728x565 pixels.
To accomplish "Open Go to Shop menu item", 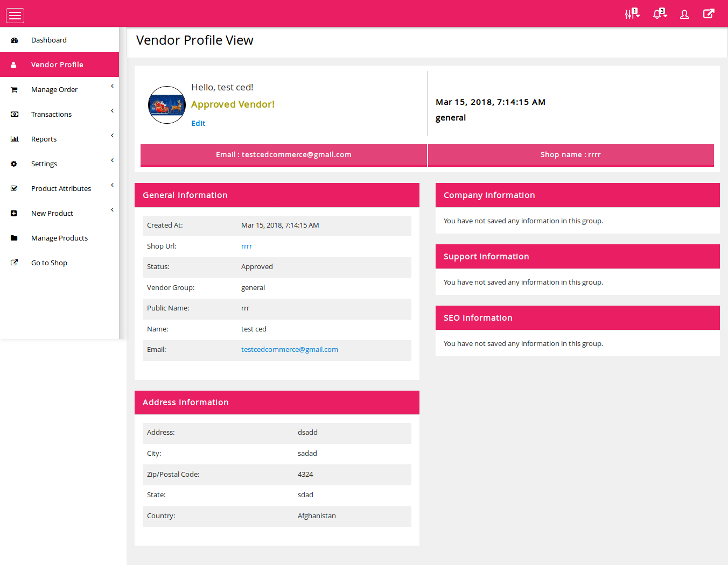I will [x=49, y=263].
